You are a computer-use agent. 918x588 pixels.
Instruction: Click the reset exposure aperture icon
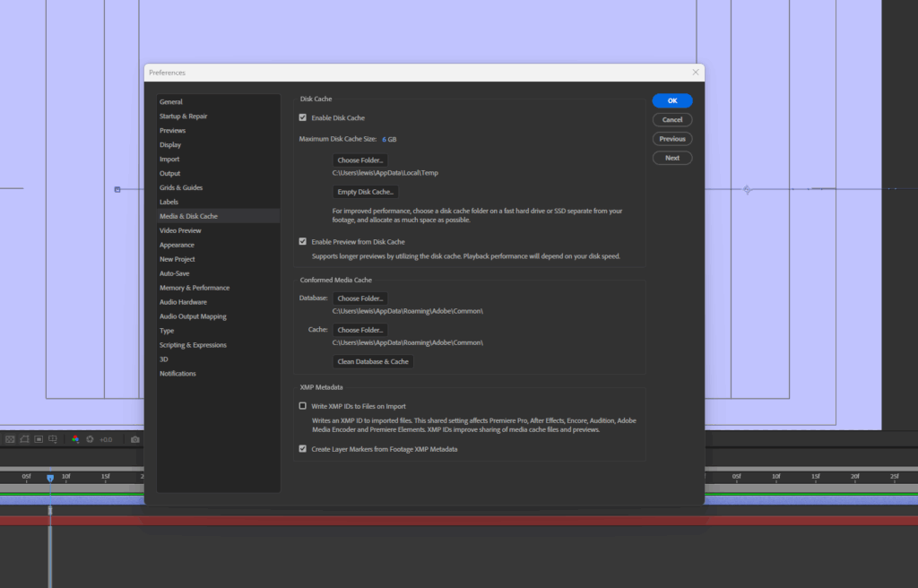point(90,439)
